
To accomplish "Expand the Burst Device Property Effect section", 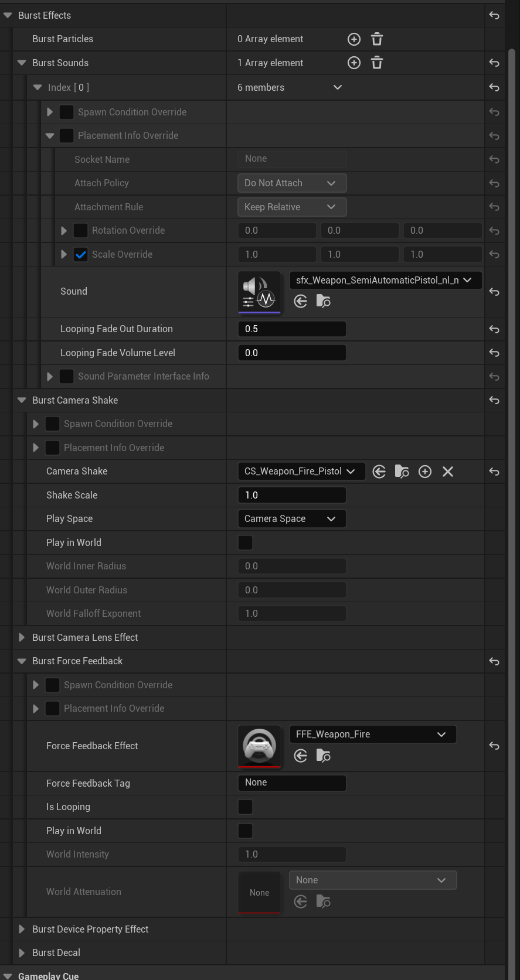I will 22,929.
